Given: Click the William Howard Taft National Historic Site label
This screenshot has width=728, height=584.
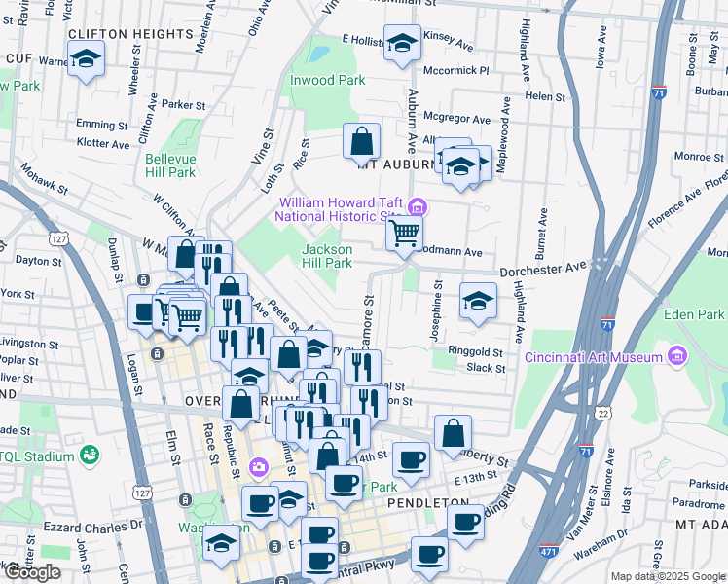Looking at the screenshot, I should click(x=341, y=209).
